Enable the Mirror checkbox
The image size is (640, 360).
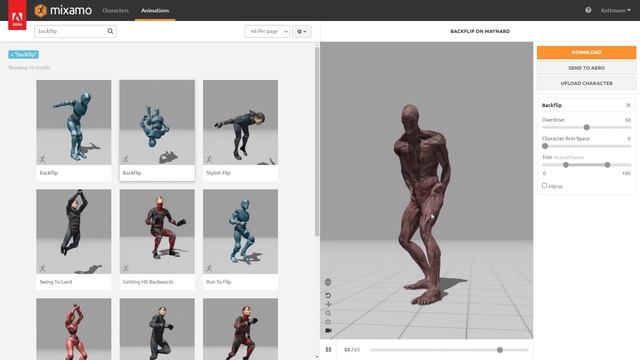(x=544, y=186)
